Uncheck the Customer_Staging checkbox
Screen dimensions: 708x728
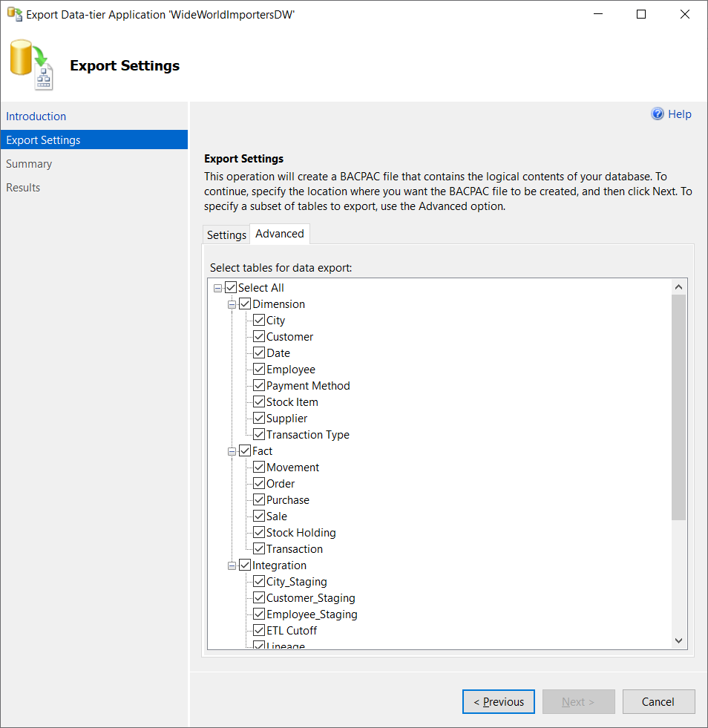pos(259,597)
